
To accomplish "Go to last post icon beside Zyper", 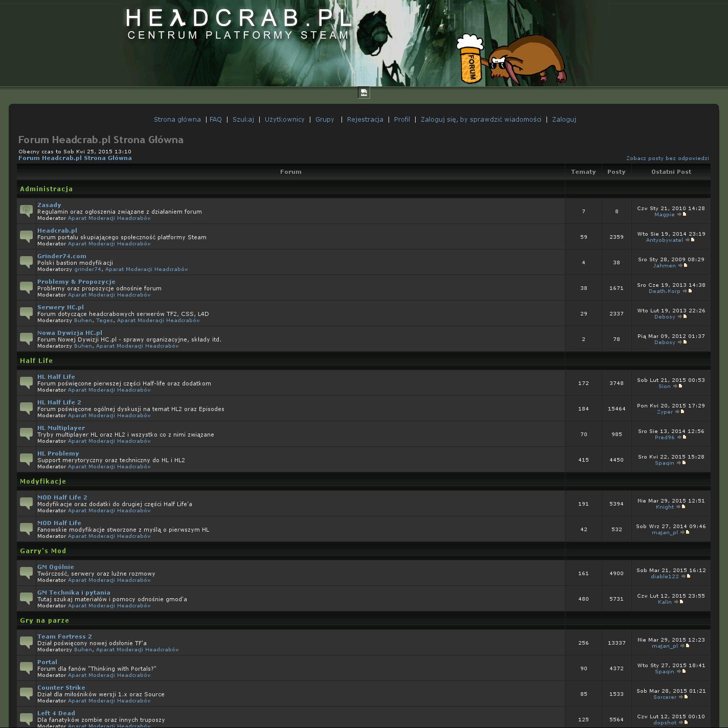I will 680,412.
